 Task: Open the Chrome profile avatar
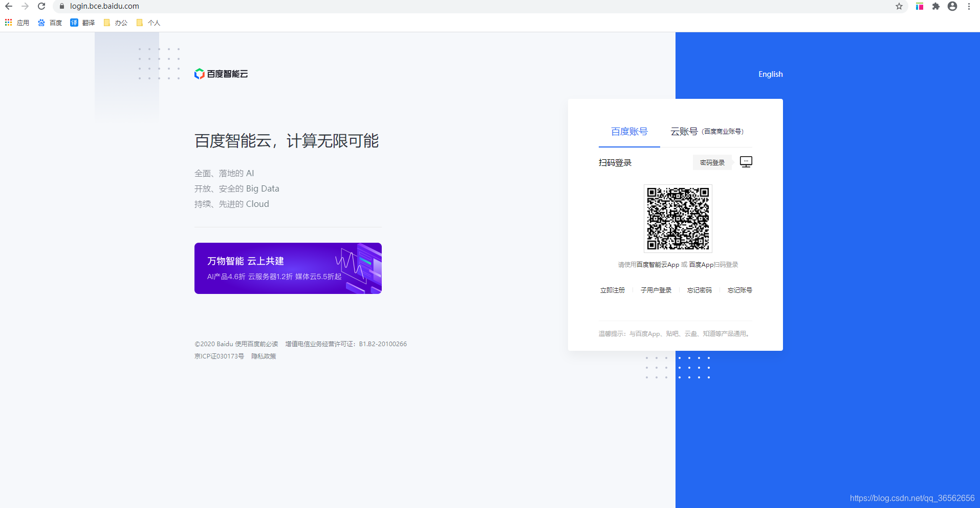(x=952, y=6)
